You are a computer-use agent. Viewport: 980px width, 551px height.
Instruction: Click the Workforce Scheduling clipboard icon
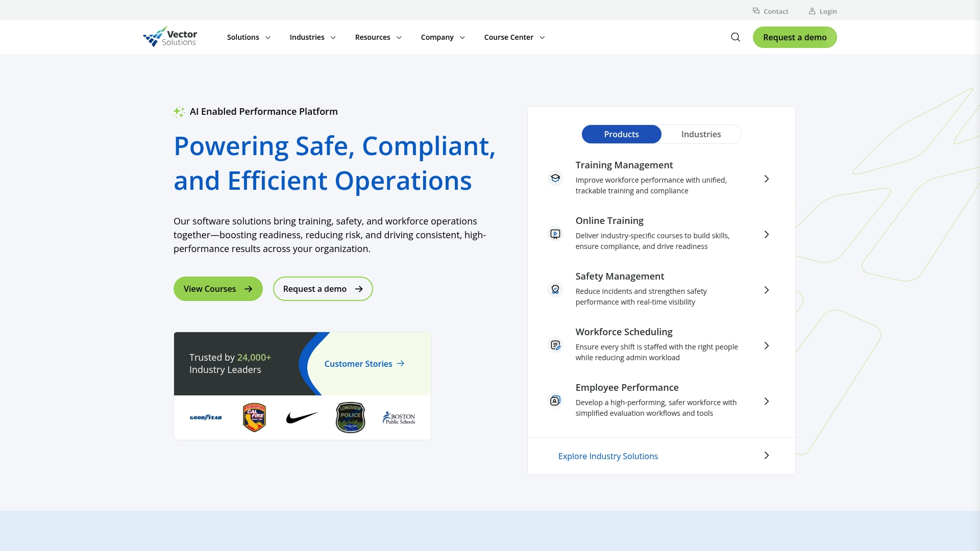coord(555,345)
